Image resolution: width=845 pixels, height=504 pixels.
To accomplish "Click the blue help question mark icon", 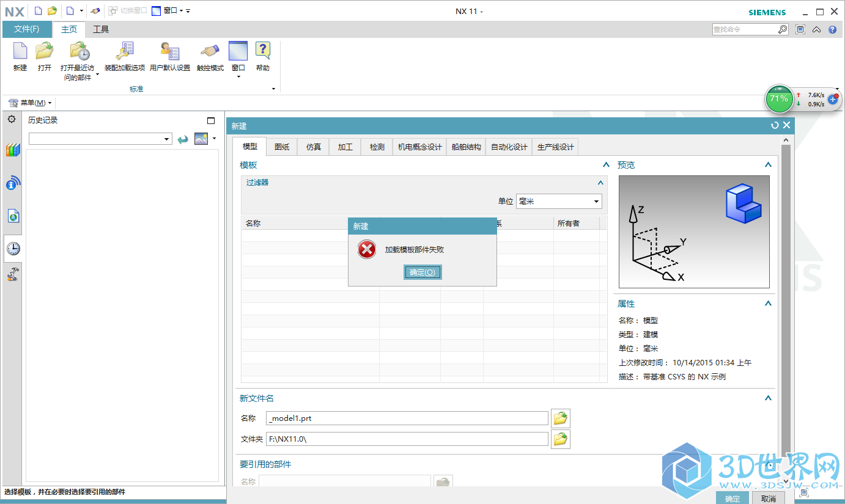I will (832, 29).
